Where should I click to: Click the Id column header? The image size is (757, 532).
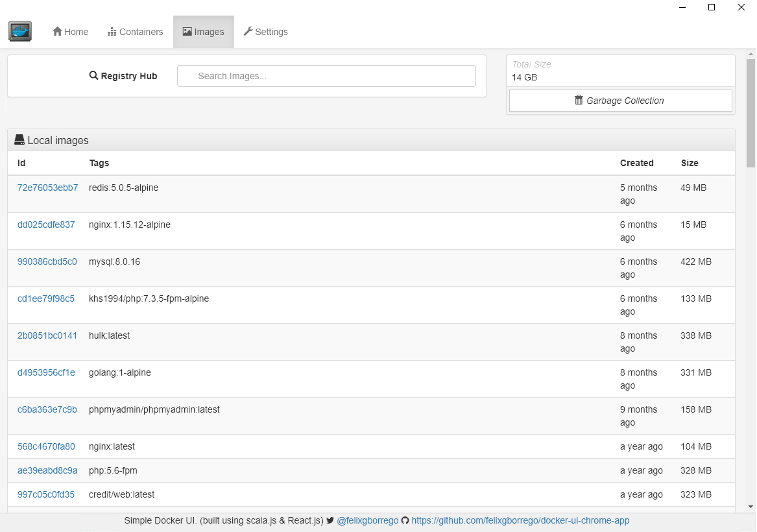[21, 163]
